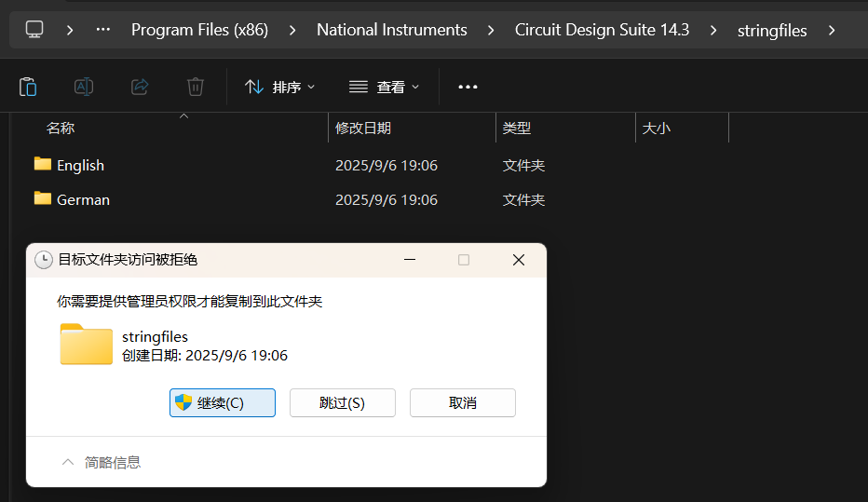
Task: Open the 查看 view dropdown
Action: pyautogui.click(x=385, y=87)
